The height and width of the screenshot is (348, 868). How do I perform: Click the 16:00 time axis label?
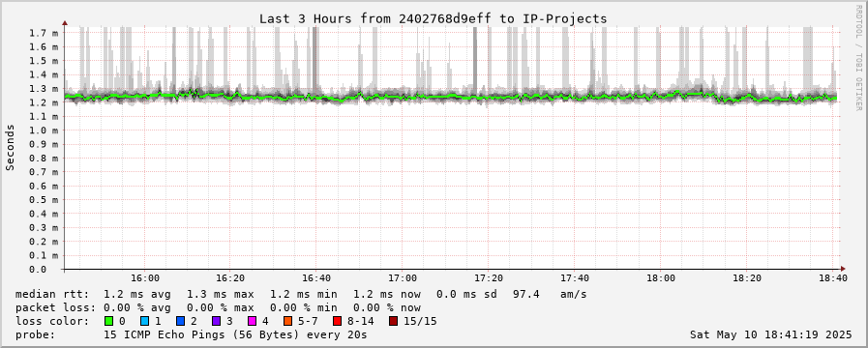click(x=146, y=278)
